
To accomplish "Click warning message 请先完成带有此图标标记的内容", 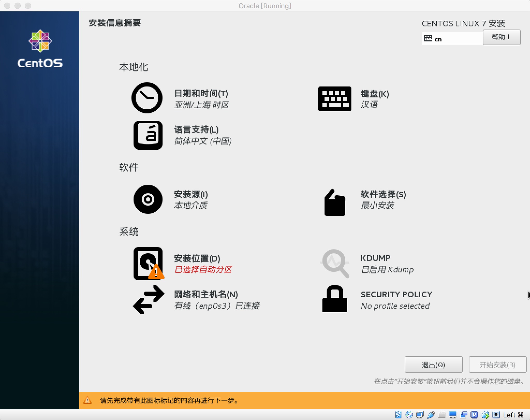I will click(x=169, y=401).
